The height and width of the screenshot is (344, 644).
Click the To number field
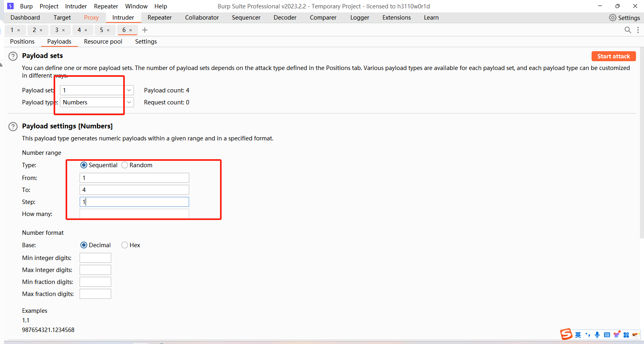click(134, 190)
